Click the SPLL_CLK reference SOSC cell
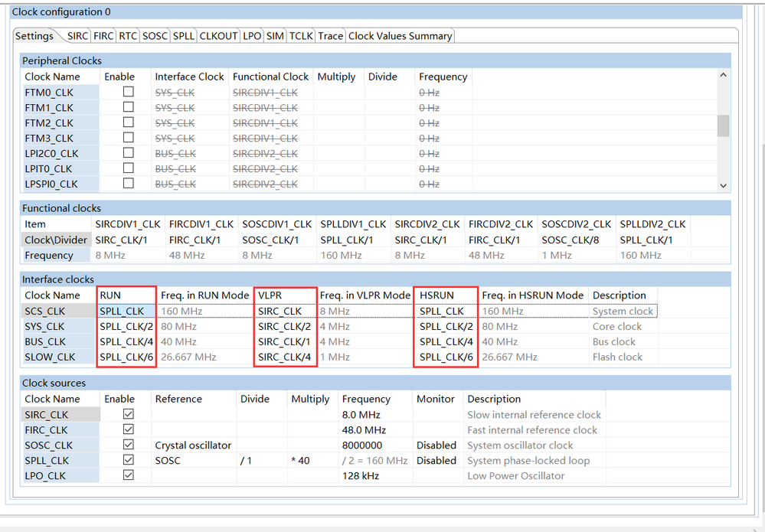The image size is (765, 532). (193, 460)
